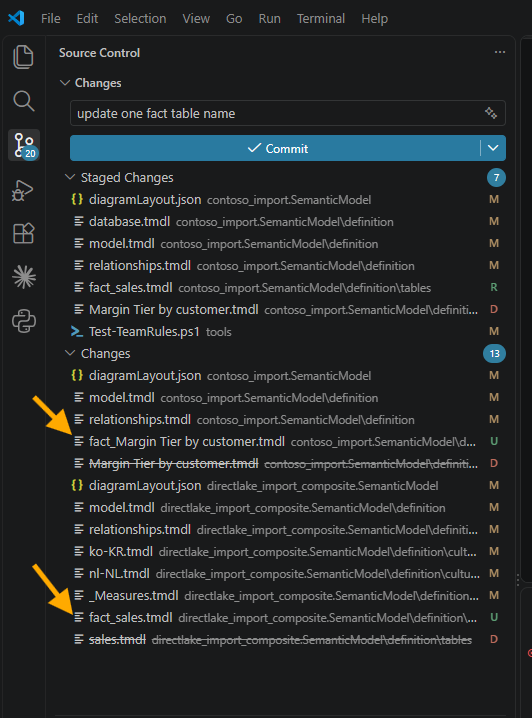
Task: Collapse the Staged Changes group
Action: coord(70,177)
